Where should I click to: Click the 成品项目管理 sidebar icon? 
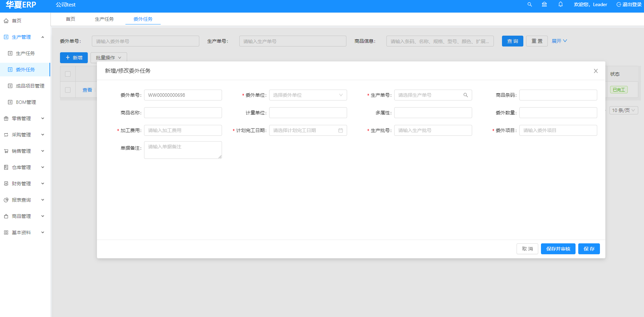pyautogui.click(x=10, y=86)
